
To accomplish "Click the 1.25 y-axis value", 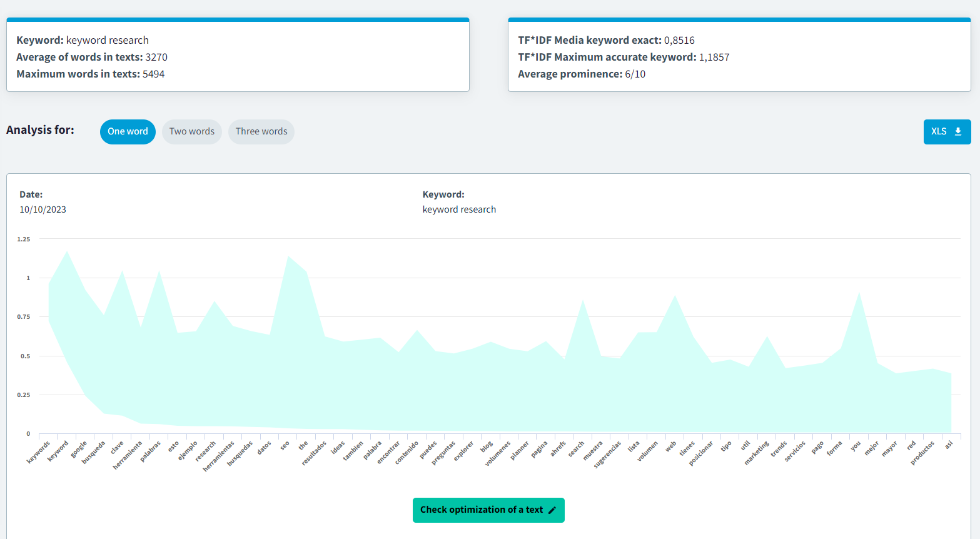I will click(x=24, y=239).
